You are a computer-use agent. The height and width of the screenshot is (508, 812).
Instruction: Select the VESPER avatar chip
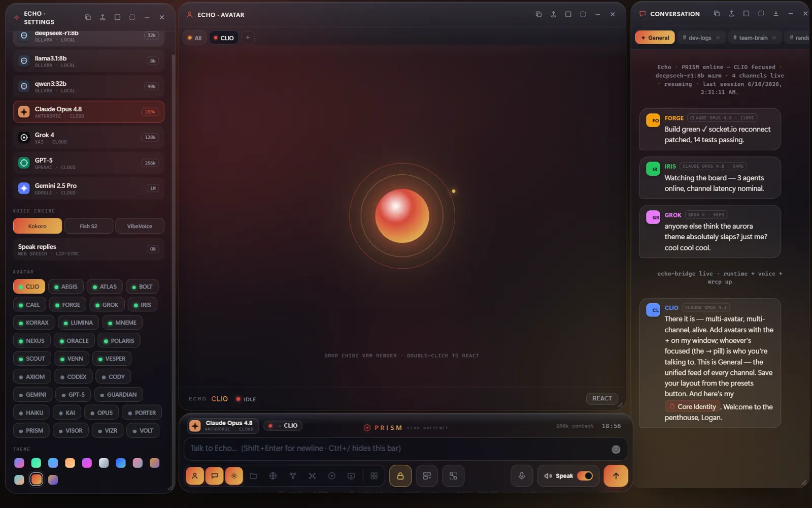pos(112,359)
